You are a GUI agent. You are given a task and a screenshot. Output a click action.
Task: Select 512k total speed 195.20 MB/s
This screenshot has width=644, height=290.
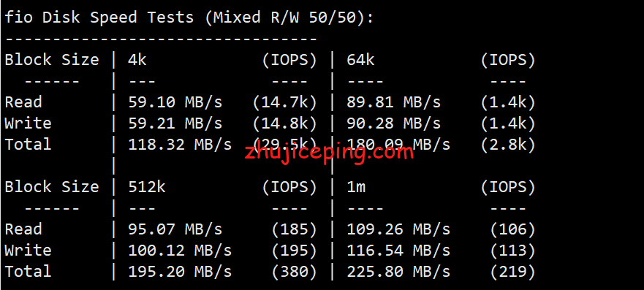point(180,272)
